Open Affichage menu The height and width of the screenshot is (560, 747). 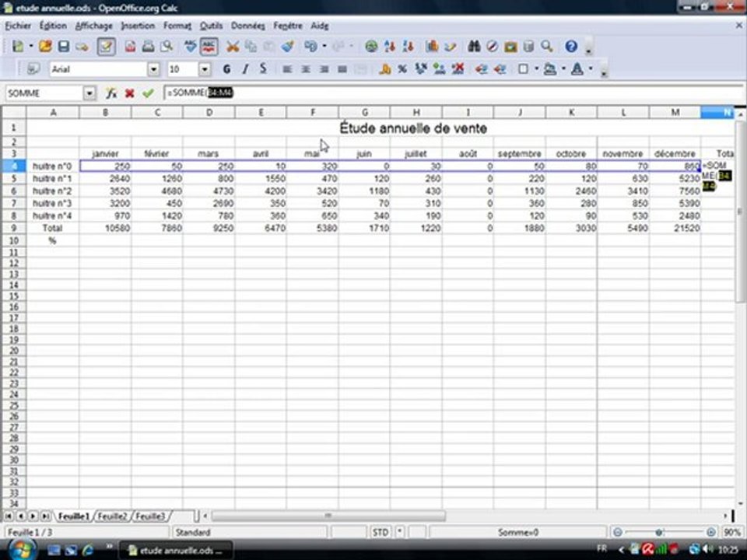(94, 26)
